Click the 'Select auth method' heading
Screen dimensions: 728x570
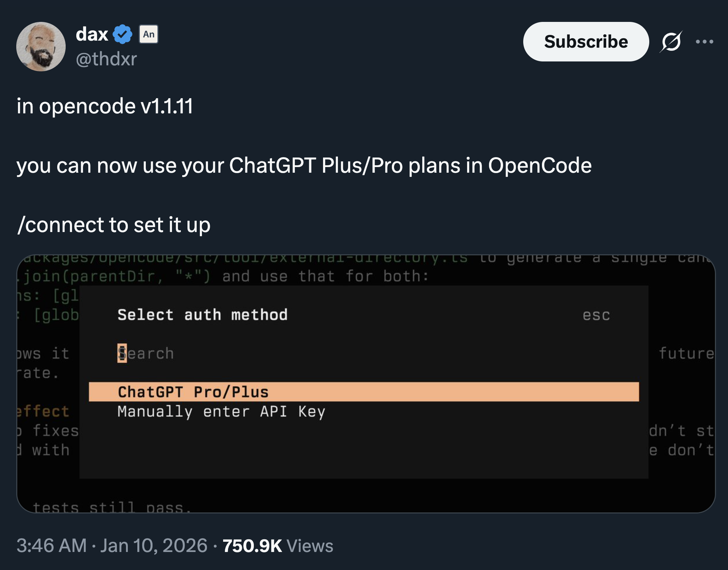203,315
